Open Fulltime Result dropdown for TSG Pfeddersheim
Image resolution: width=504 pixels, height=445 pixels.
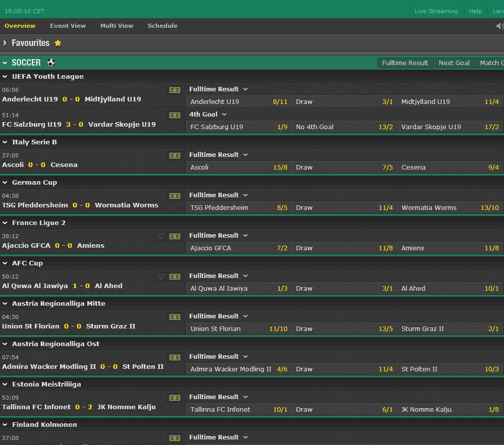click(x=218, y=195)
